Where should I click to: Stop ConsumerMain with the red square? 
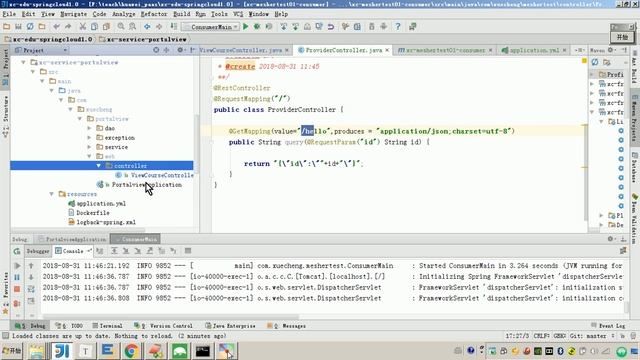click(17, 289)
